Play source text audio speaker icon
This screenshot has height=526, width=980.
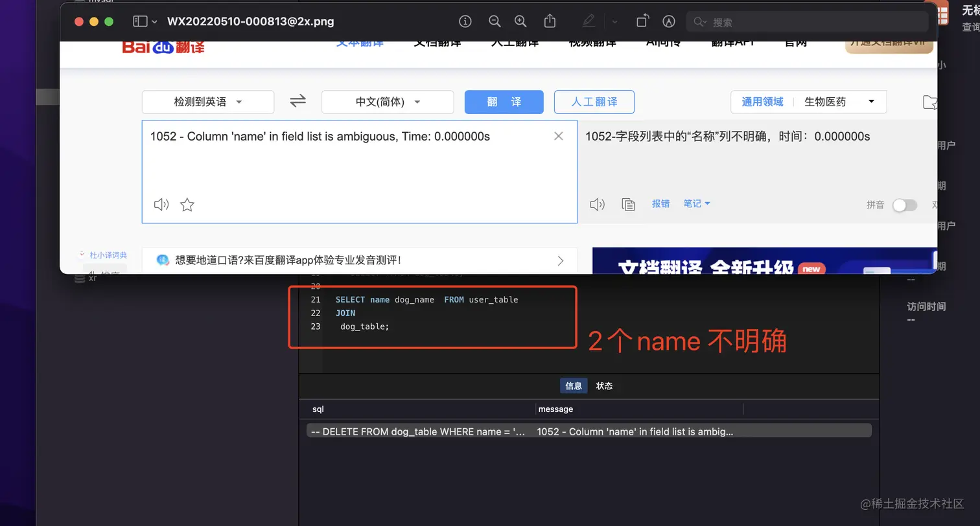click(x=161, y=205)
